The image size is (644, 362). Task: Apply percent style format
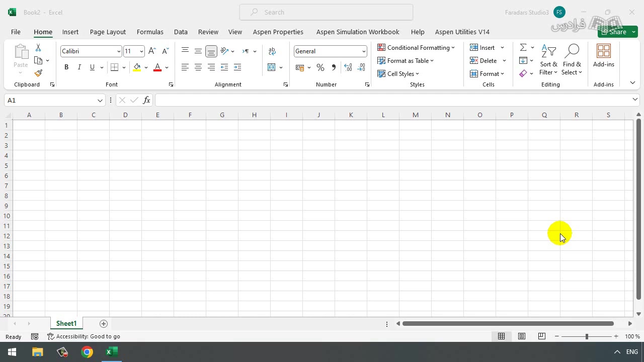coord(320,67)
